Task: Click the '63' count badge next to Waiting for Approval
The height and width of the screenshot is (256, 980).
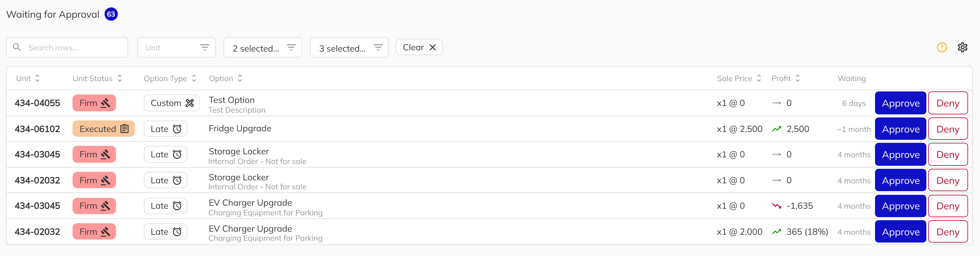Action: 111,14
